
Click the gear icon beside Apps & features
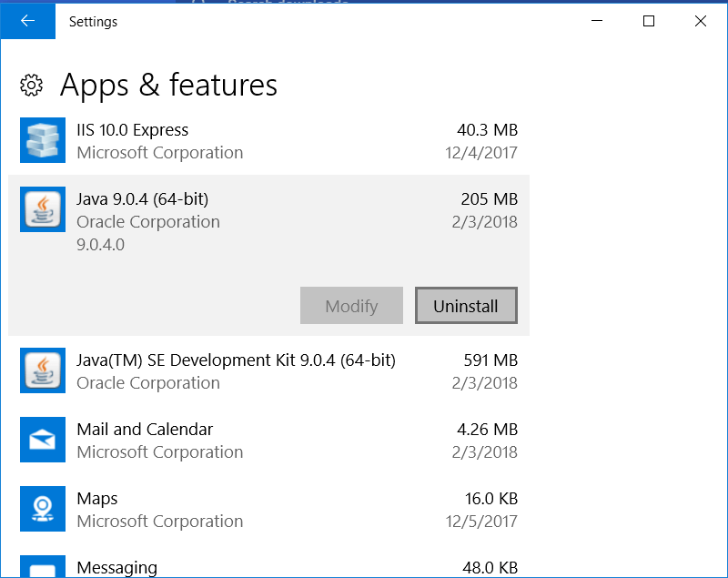click(x=31, y=85)
